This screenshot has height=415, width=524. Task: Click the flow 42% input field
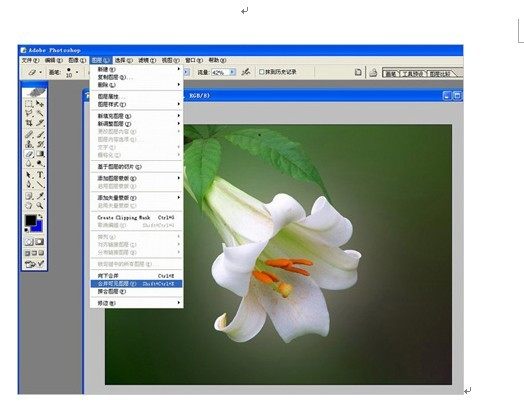point(221,72)
